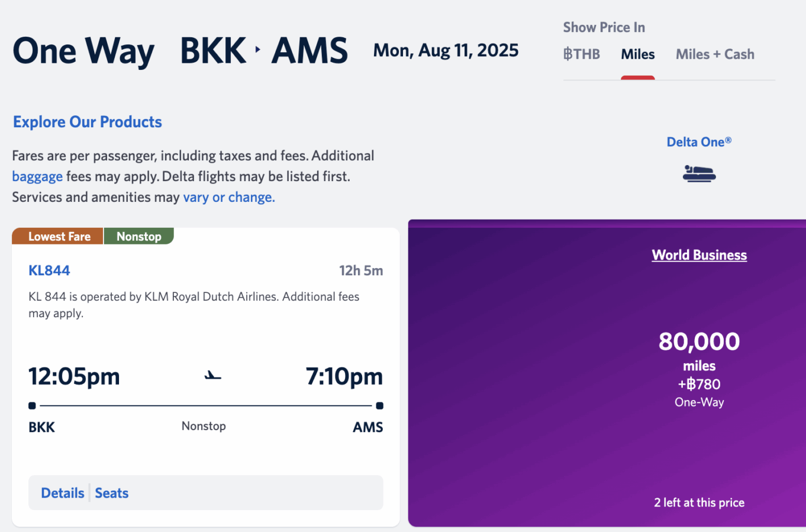The height and width of the screenshot is (532, 806).
Task: Switch to Miles + Cash tab
Action: (x=715, y=54)
